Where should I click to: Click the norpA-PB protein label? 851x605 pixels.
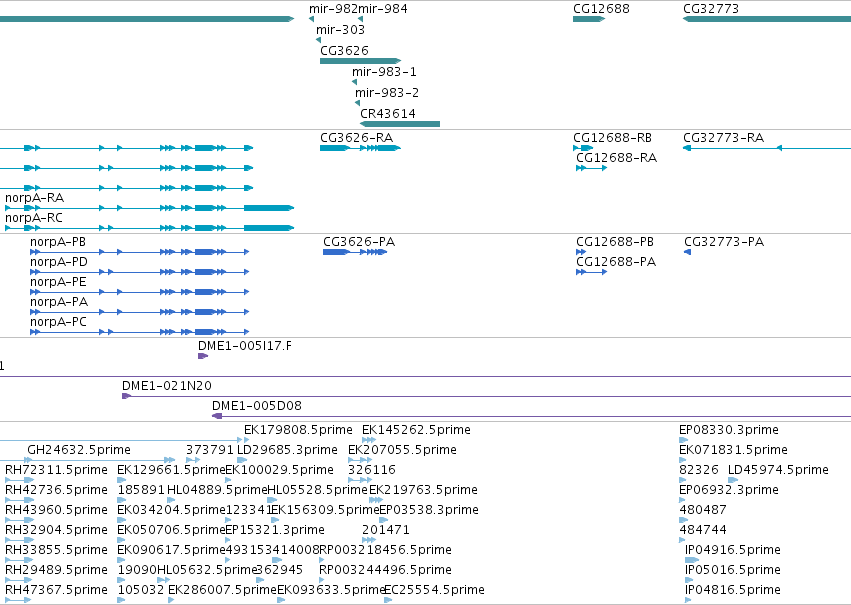tap(58, 242)
